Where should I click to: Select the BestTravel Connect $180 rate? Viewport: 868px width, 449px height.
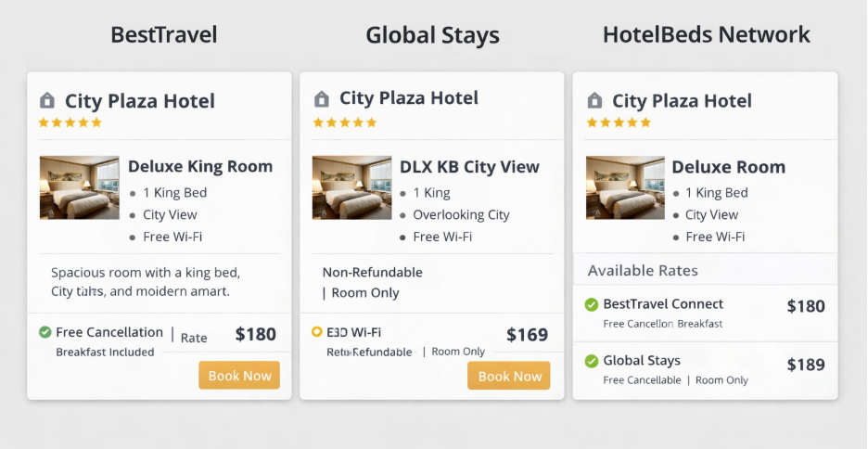(x=705, y=312)
